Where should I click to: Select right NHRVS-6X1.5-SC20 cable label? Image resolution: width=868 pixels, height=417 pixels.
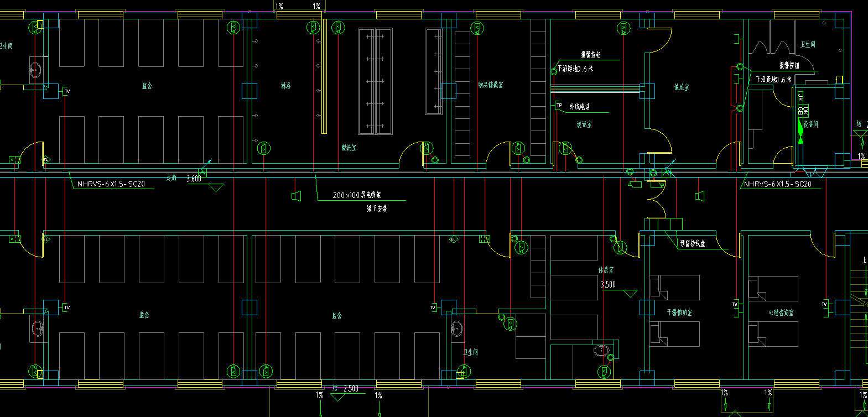click(777, 184)
